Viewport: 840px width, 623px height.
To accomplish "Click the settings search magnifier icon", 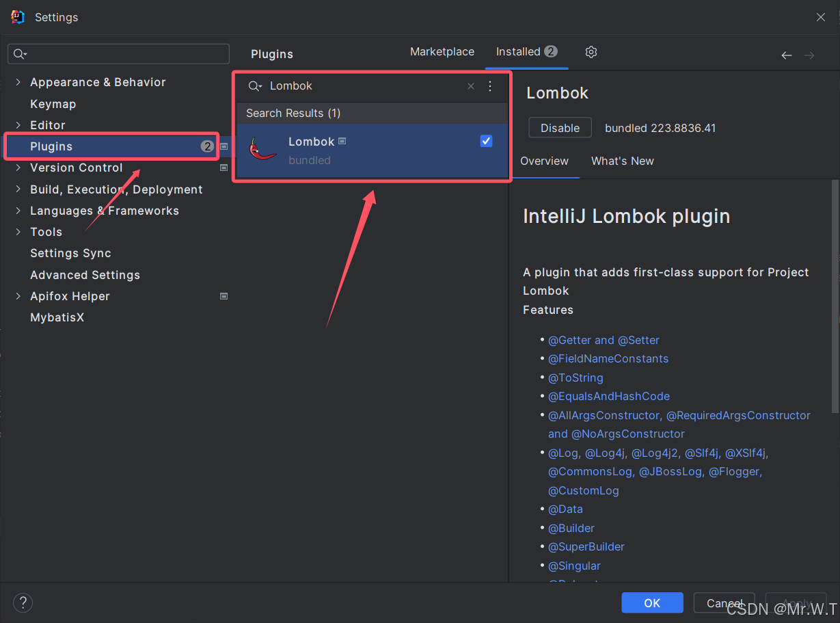I will [x=20, y=54].
